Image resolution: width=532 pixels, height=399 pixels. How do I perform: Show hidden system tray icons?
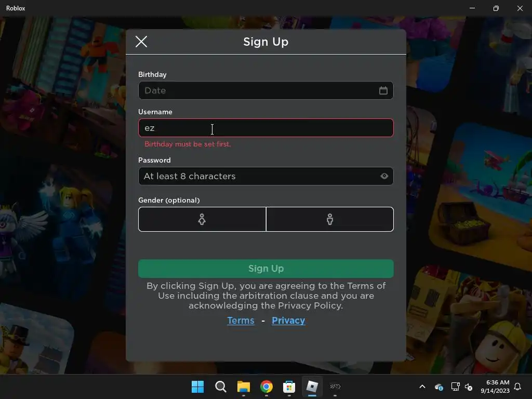coord(422,387)
